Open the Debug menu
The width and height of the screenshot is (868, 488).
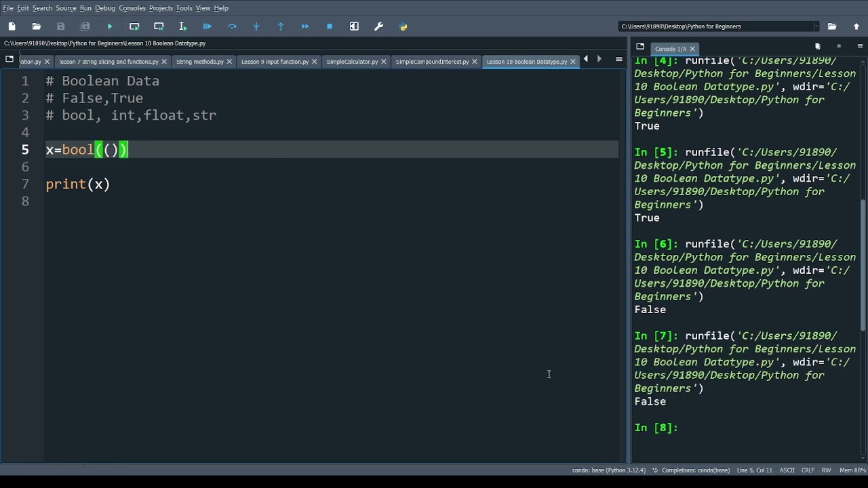pos(105,8)
